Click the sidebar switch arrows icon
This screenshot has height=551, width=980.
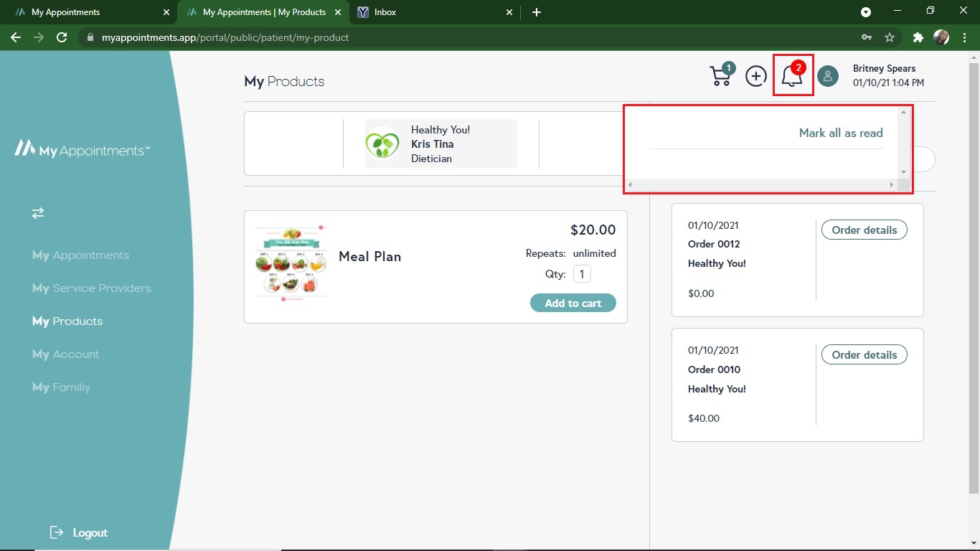(x=38, y=213)
